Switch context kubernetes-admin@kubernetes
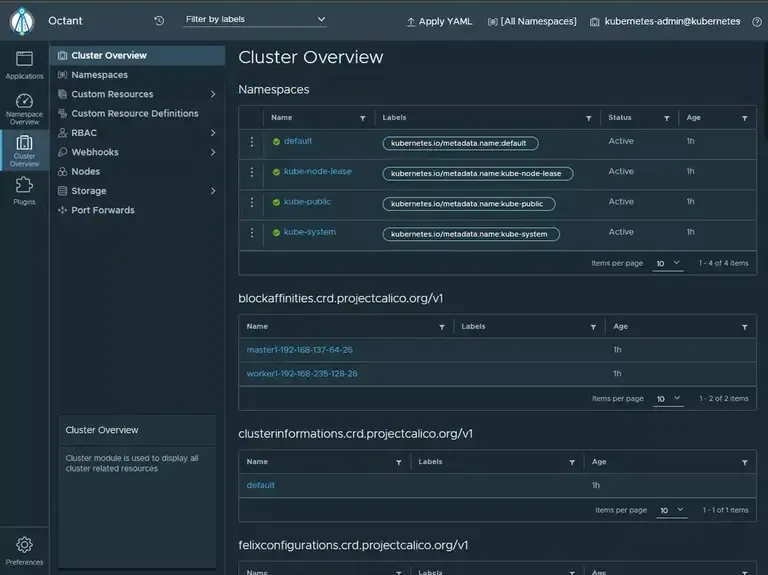The image size is (768, 575). point(665,22)
